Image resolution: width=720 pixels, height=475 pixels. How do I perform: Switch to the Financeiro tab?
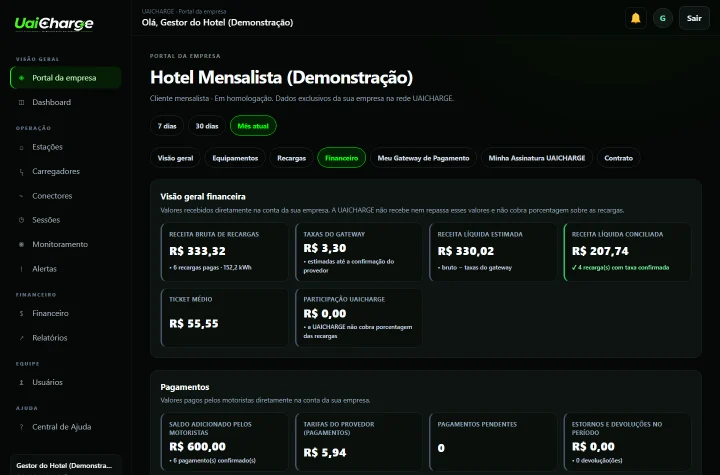(341, 158)
